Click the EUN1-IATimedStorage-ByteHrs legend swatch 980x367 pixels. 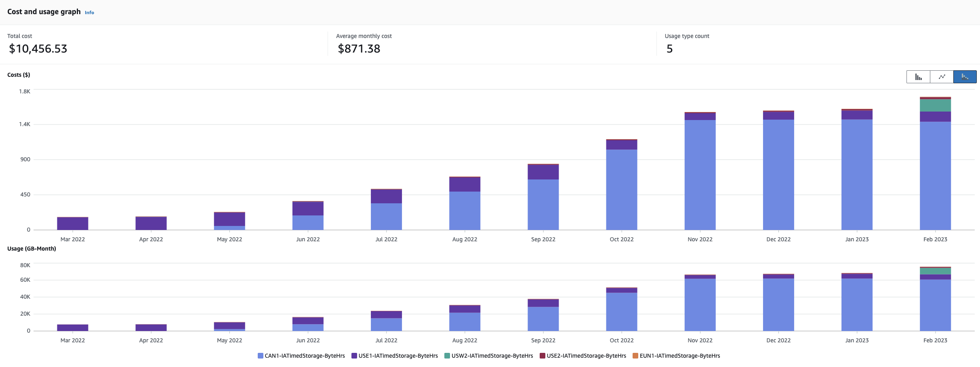click(635, 356)
